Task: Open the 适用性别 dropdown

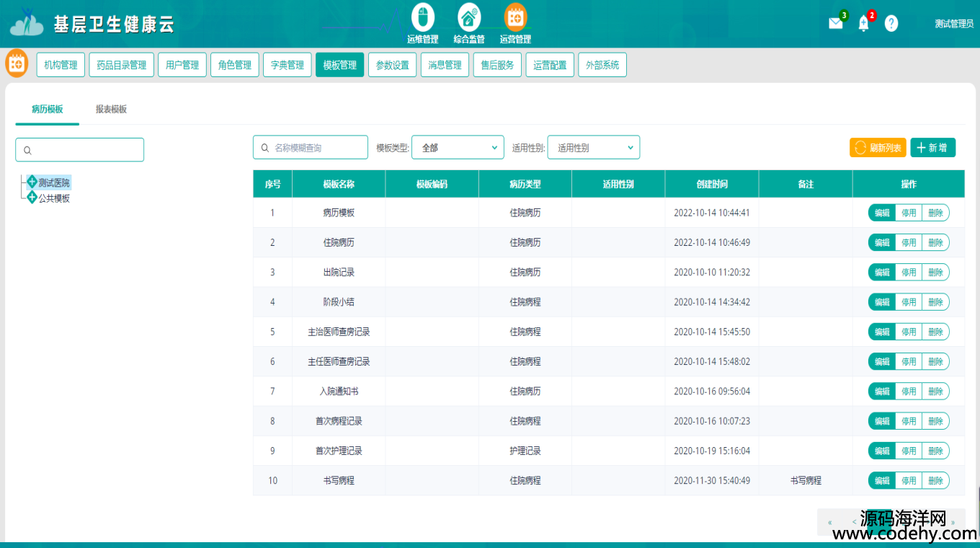Action: [x=594, y=147]
